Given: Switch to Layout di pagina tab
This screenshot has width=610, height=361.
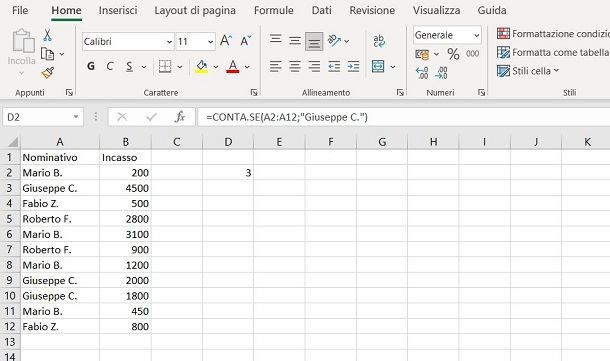Looking at the screenshot, I should (195, 10).
